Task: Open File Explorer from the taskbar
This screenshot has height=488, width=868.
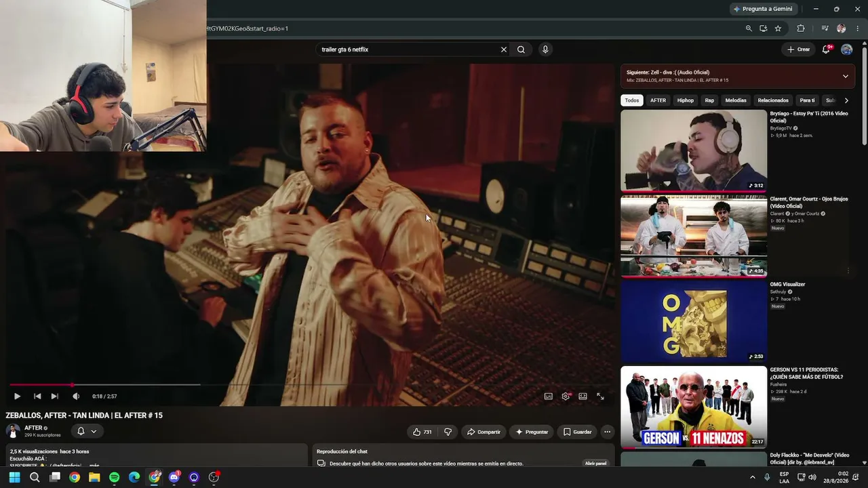Action: pos(94,477)
